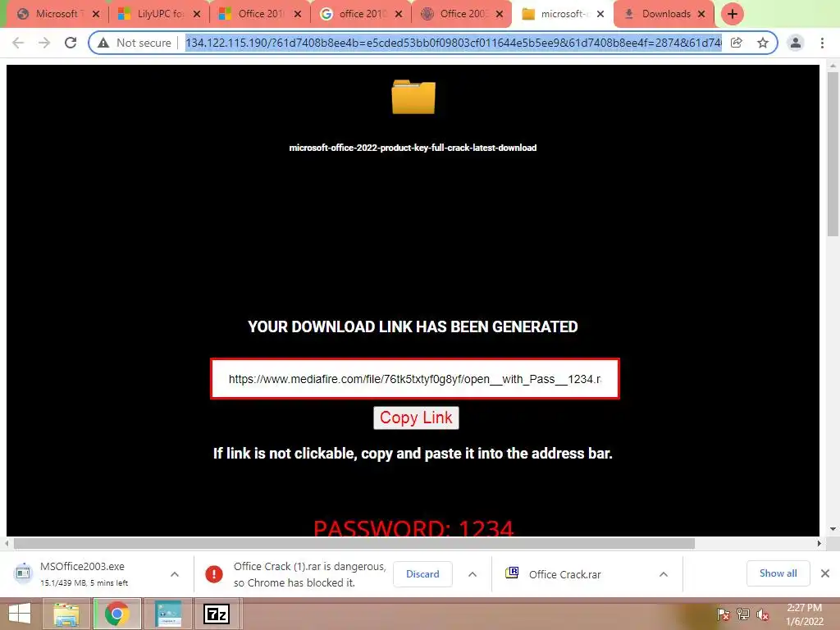Close the LilyUPC tab

pos(197,14)
